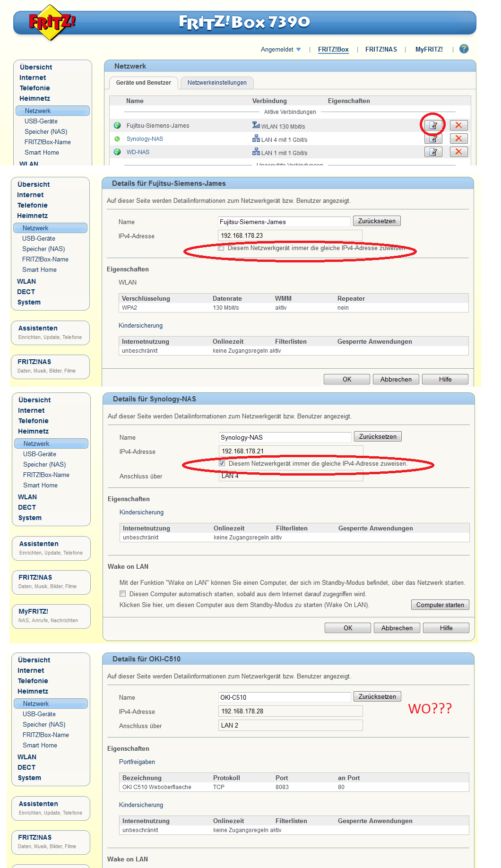Click globe status icon beside Fujitsu-Siemens-James
The image size is (501, 868).
[117, 126]
